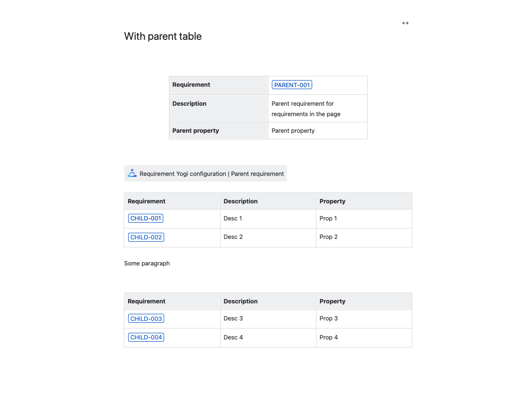Open the PARENT-001 requirement link
Viewport: 510px width, 420px height.
pos(292,85)
